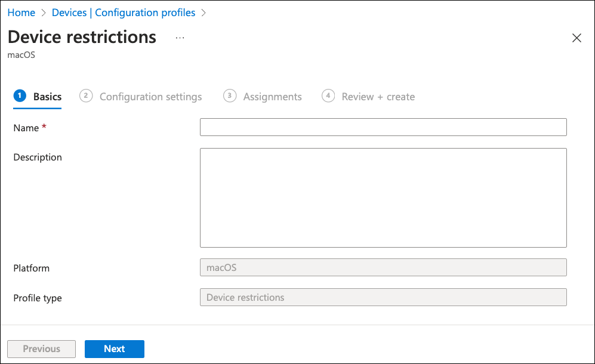Open the ellipsis more options menu
Image resolution: width=595 pixels, height=364 pixels.
[180, 38]
